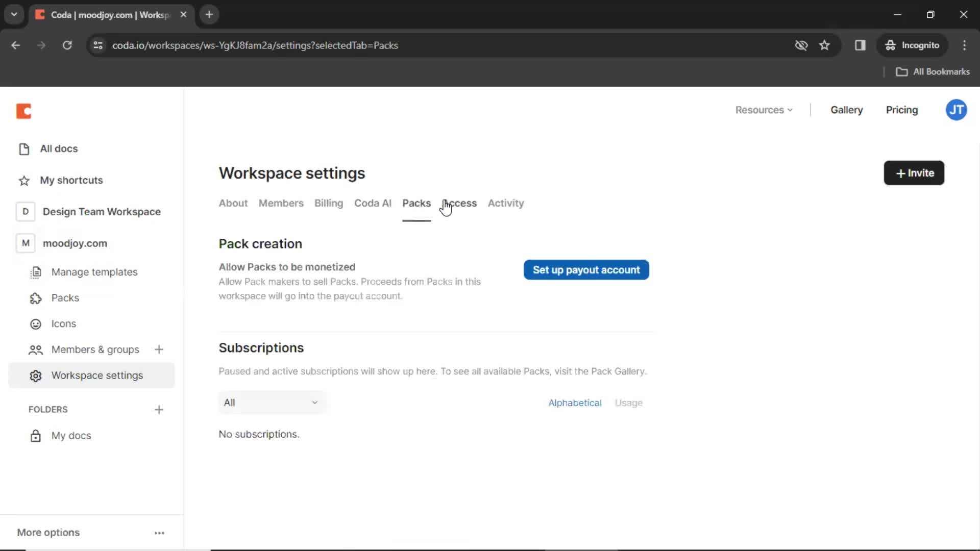980x551 pixels.
Task: Open Members and groups settings
Action: 95,349
